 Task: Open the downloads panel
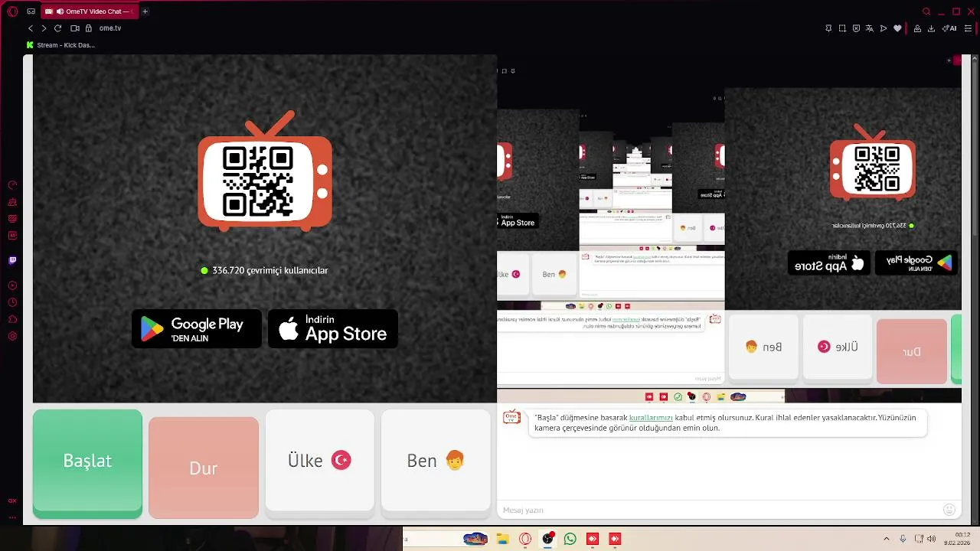point(931,28)
